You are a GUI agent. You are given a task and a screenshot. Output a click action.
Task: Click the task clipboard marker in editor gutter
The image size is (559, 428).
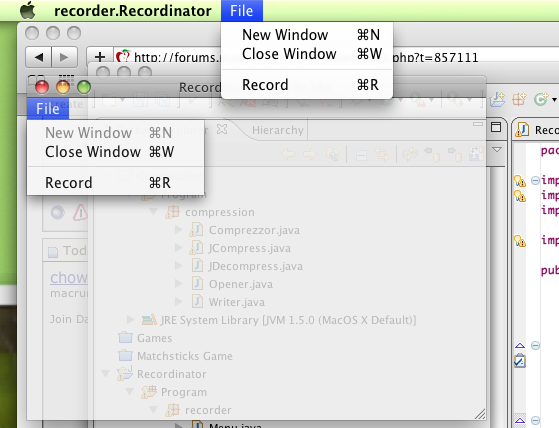coord(520,360)
